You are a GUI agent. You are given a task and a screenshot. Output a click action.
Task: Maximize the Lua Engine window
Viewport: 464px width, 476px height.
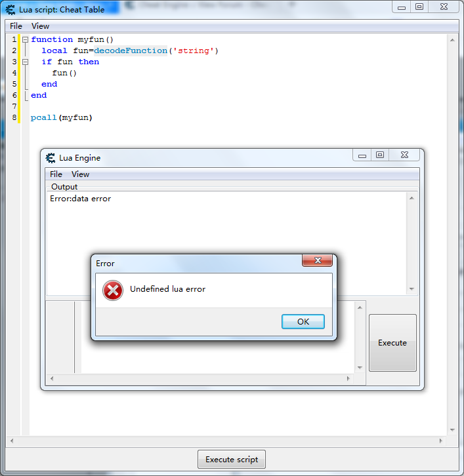pyautogui.click(x=380, y=155)
